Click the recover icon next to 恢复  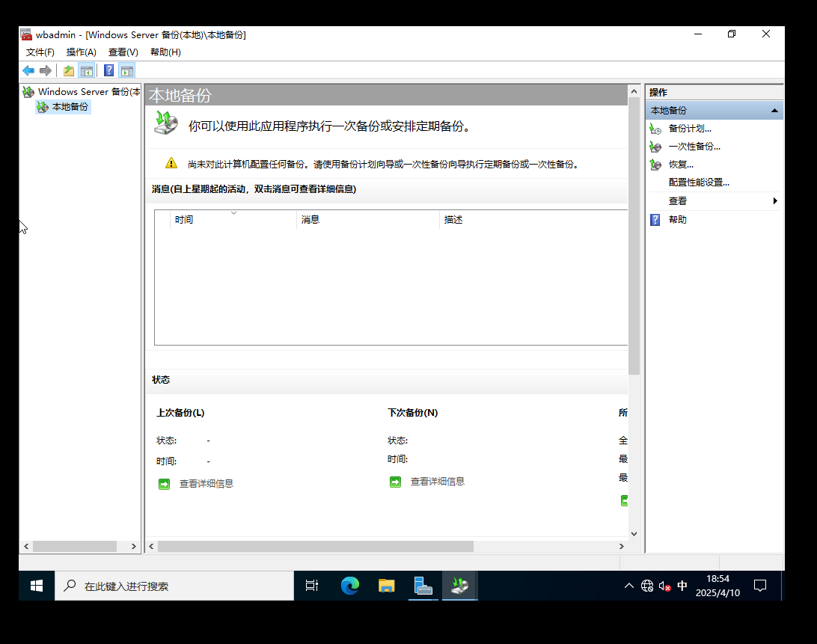tap(655, 165)
